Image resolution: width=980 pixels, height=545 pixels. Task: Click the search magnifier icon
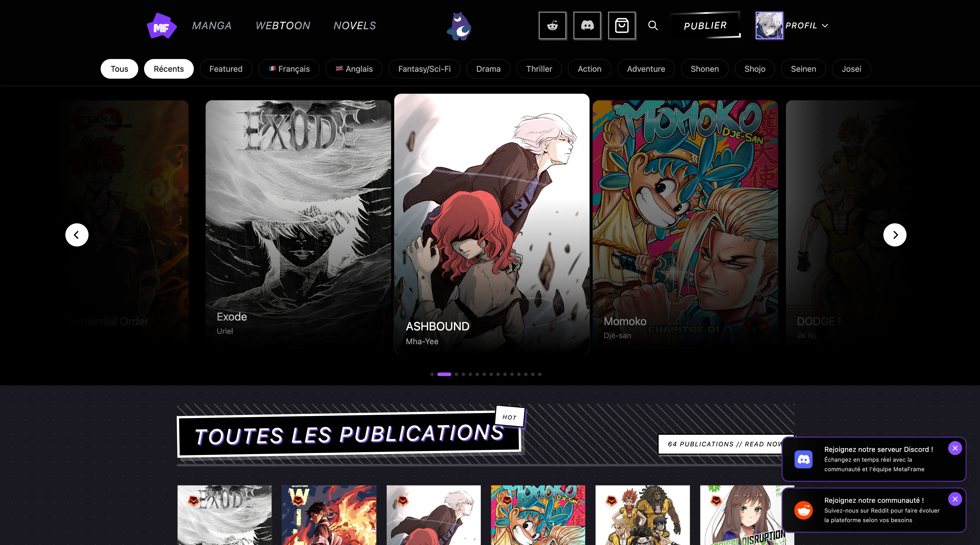click(x=653, y=25)
